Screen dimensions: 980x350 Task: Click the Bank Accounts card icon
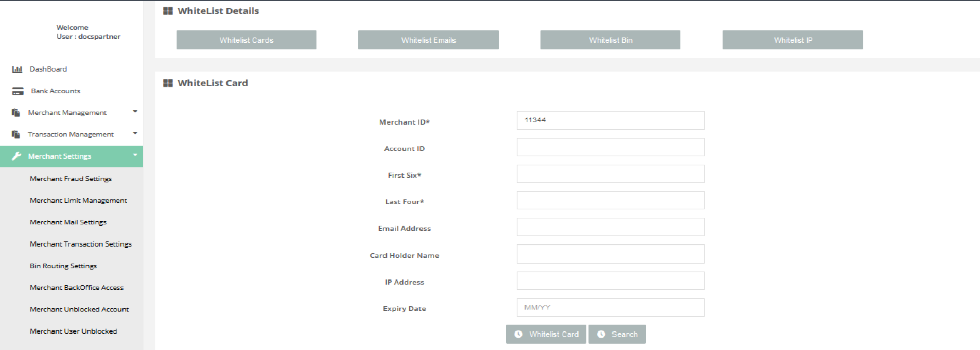click(x=18, y=91)
